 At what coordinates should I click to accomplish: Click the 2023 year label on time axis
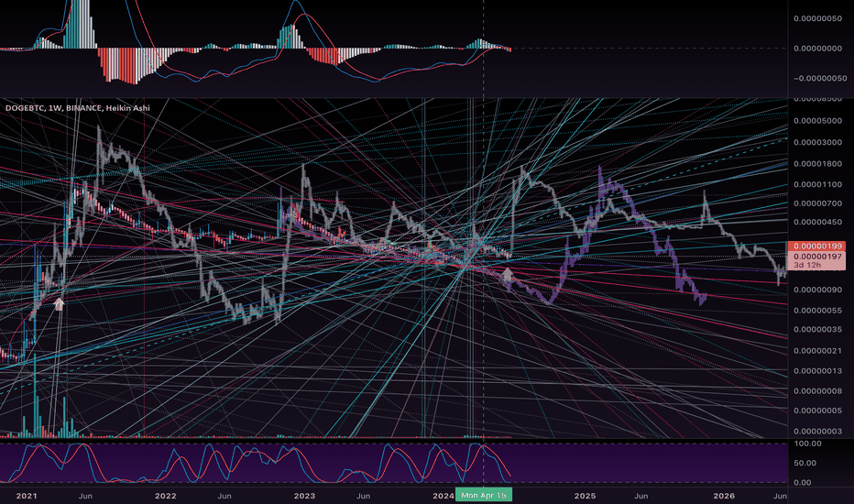(304, 496)
